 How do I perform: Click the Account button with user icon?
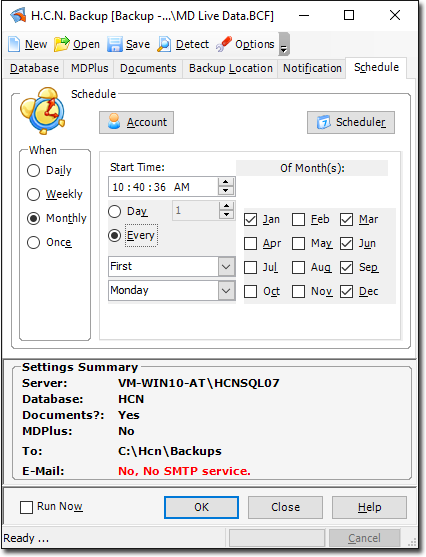pyautogui.click(x=136, y=123)
